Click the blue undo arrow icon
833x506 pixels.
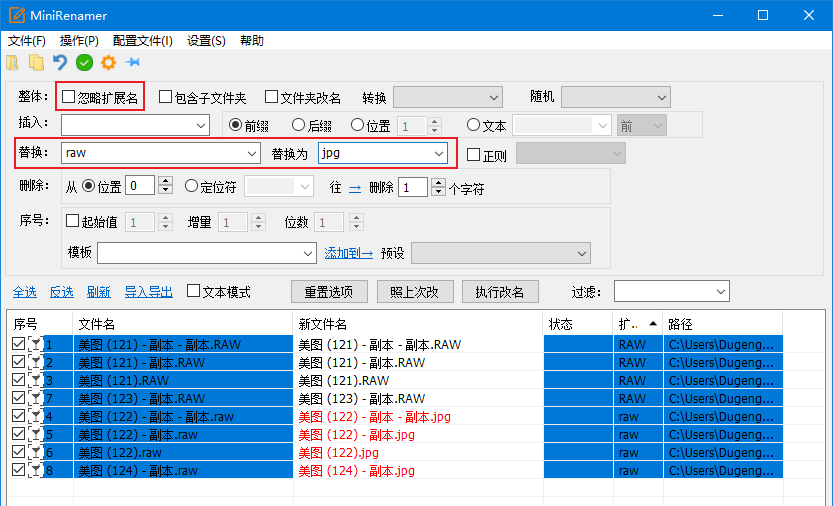[60, 63]
